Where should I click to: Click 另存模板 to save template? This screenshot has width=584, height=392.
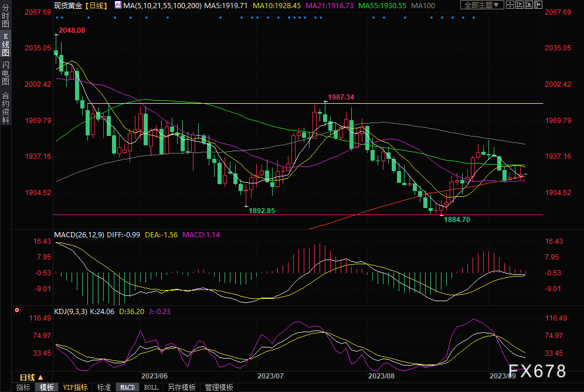[x=181, y=387]
